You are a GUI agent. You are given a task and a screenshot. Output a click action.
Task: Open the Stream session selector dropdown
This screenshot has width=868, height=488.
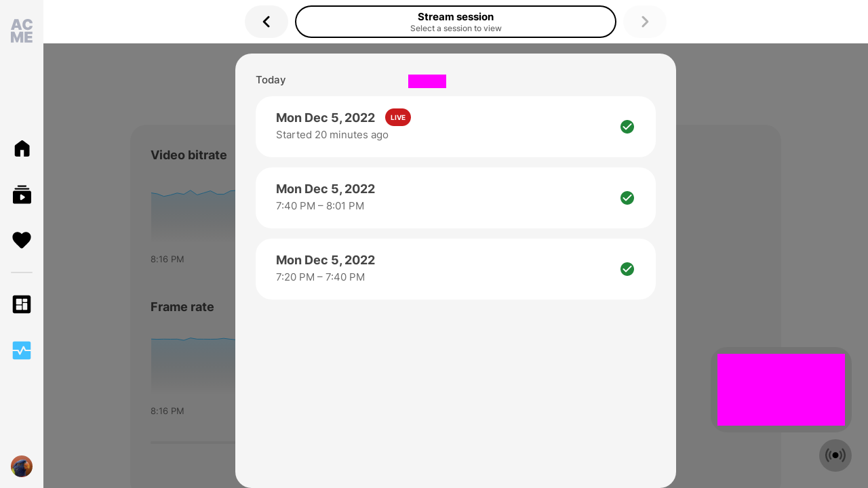456,22
